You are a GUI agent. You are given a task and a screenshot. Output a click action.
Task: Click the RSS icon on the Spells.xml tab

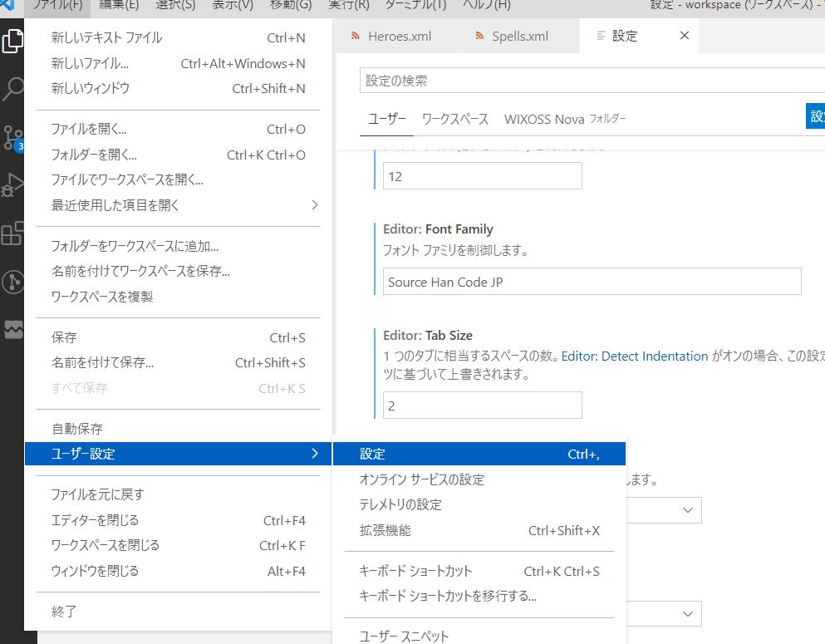coord(479,36)
